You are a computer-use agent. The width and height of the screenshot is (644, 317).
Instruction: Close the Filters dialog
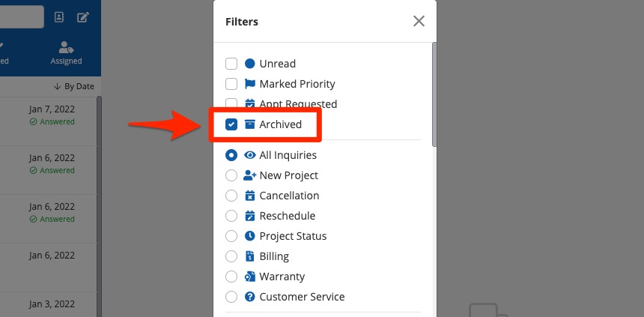tap(419, 22)
